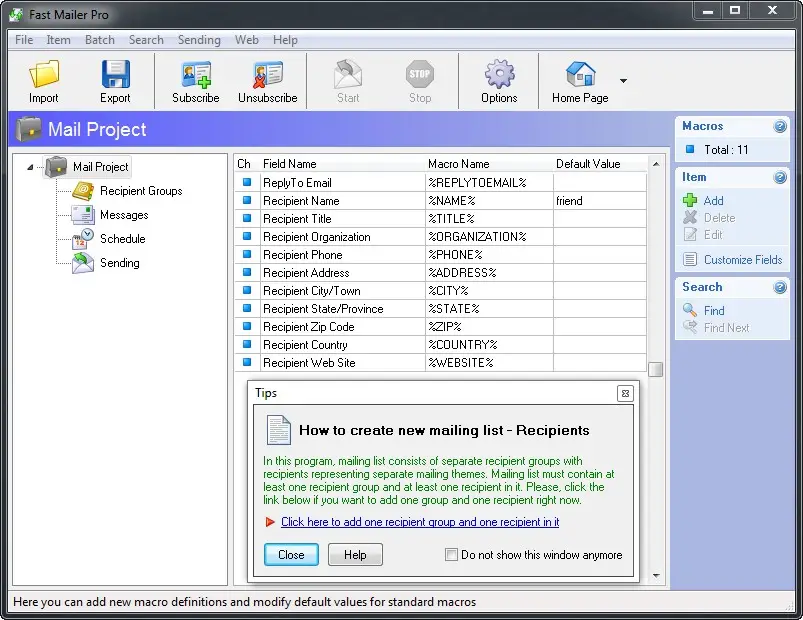Click the Stop sign icon
Screen dimensions: 803x620
click(x=419, y=74)
